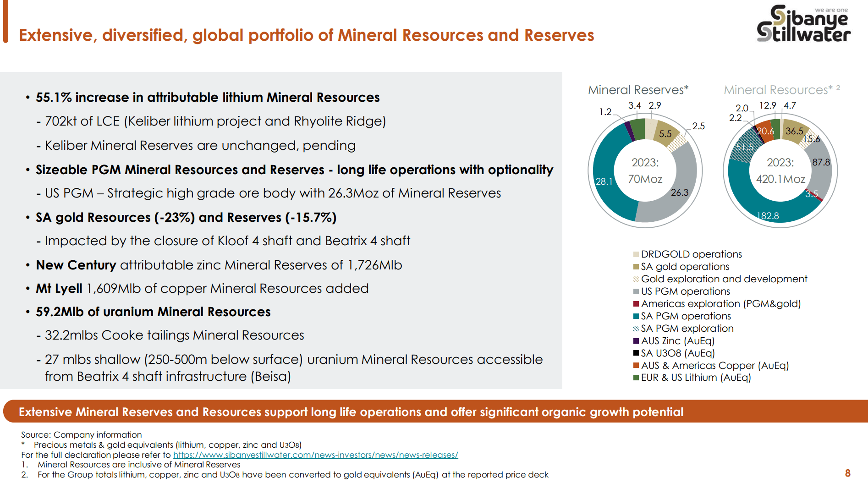Click the 27 mlbs shallow uranium line
868x483 pixels.
tap(293, 368)
